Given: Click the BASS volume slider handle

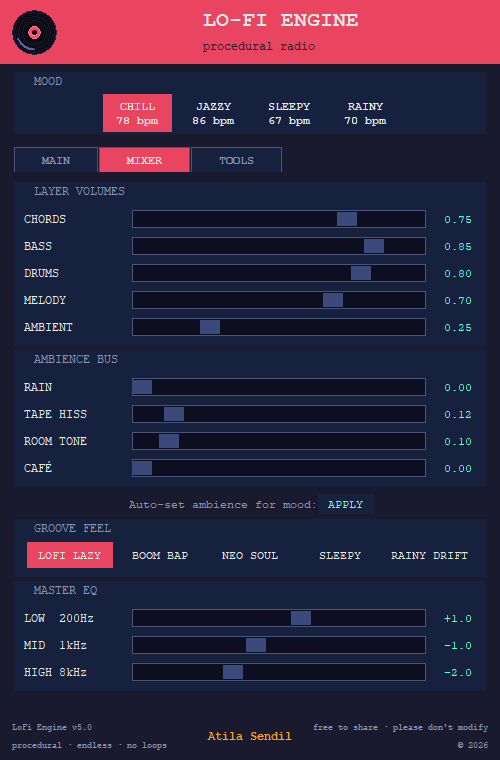Looking at the screenshot, I should coord(374,246).
